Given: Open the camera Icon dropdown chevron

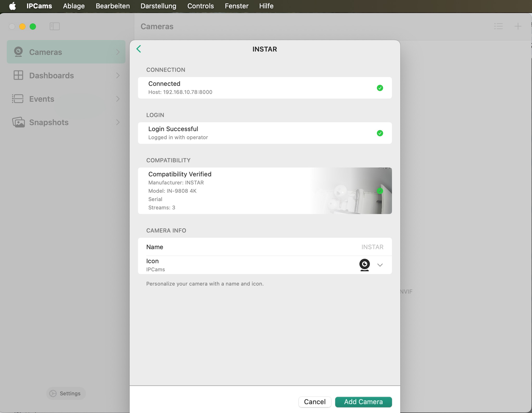Looking at the screenshot, I should [x=380, y=265].
